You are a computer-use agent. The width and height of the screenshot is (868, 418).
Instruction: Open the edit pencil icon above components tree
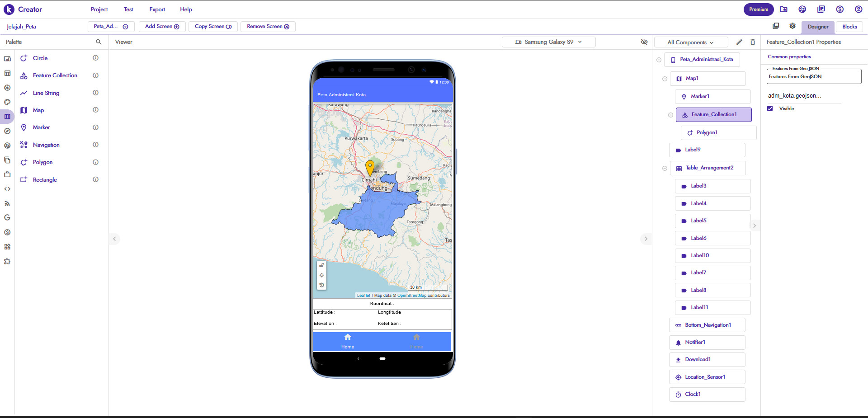pos(740,42)
